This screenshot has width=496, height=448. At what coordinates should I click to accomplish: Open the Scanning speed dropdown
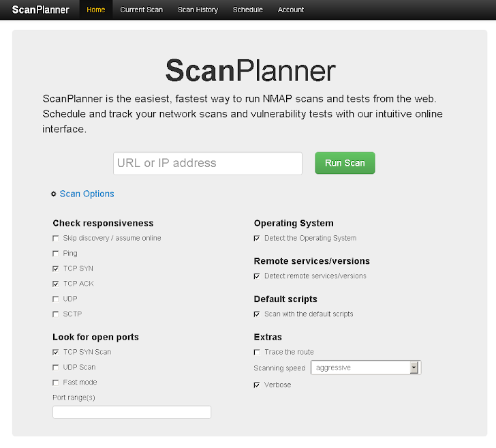point(366,368)
